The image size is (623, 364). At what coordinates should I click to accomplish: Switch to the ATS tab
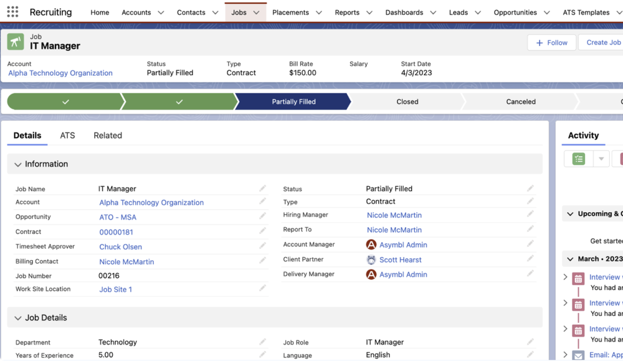[67, 135]
